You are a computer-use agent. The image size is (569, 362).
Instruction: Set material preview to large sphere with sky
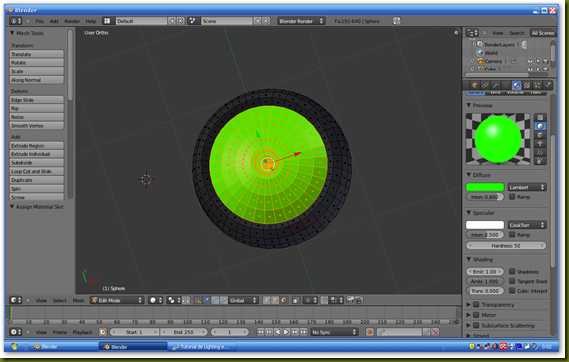[x=540, y=161]
